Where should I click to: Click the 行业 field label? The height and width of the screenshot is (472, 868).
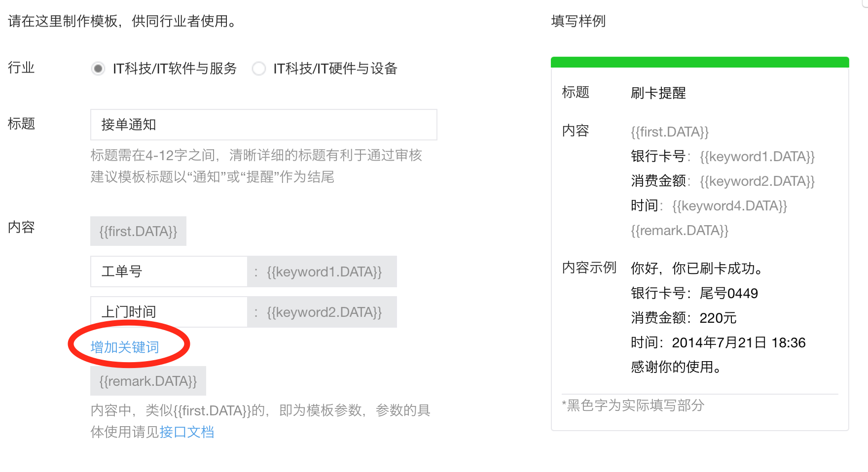click(21, 68)
